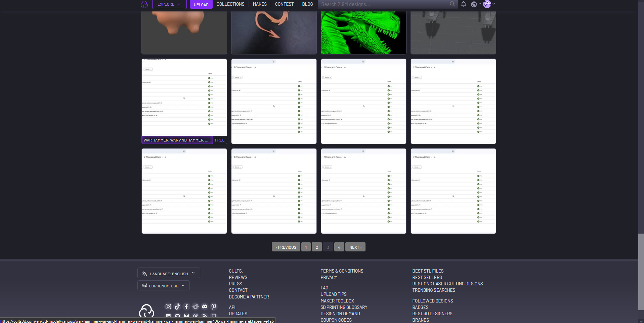Open the Press footer link
Screen dimensions: 644x323
coord(235,284)
